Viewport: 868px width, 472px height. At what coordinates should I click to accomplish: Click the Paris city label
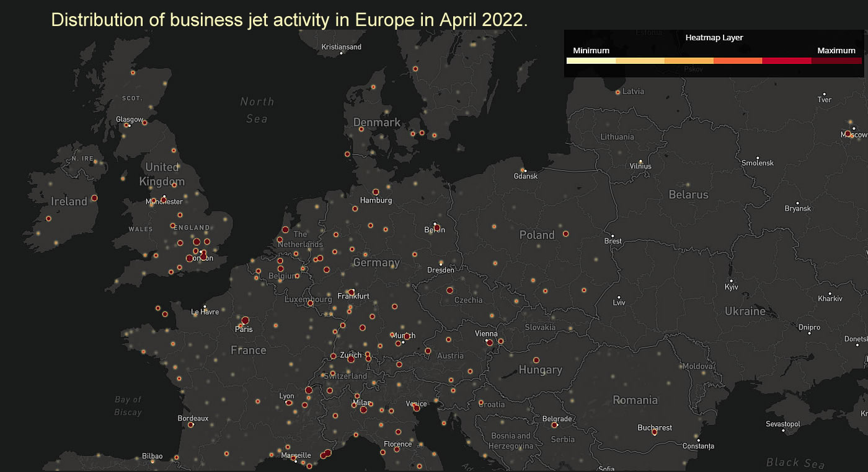[244, 330]
